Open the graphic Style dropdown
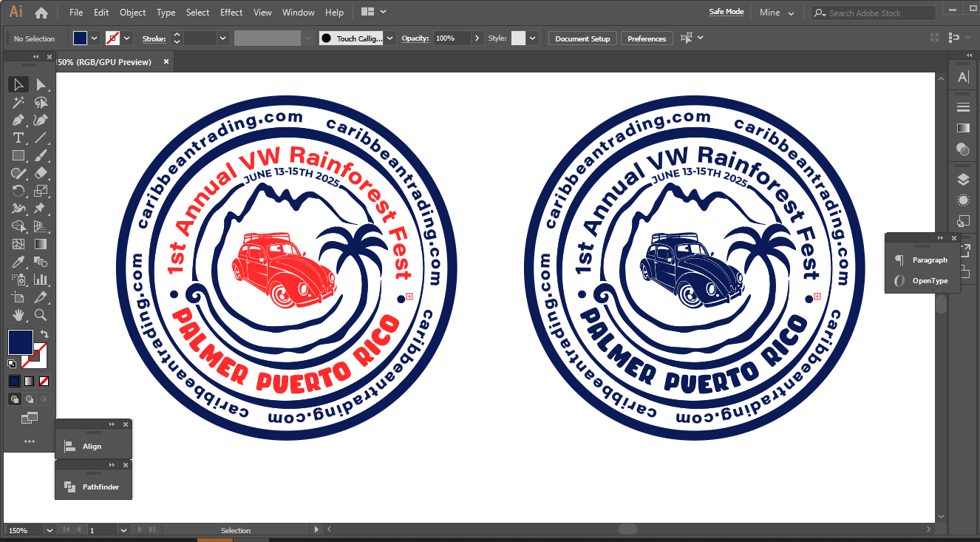The height and width of the screenshot is (542, 980). coord(532,38)
